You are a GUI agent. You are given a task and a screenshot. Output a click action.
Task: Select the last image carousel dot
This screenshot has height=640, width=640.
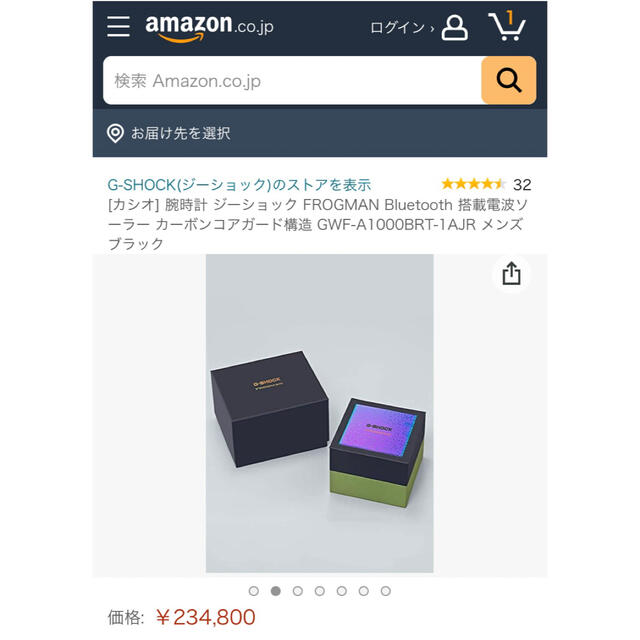pos(386,591)
